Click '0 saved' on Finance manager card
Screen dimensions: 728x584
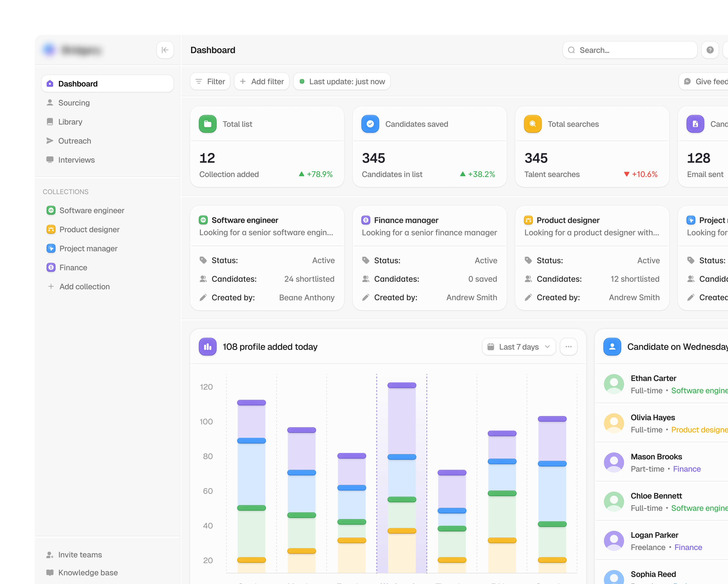pyautogui.click(x=483, y=279)
